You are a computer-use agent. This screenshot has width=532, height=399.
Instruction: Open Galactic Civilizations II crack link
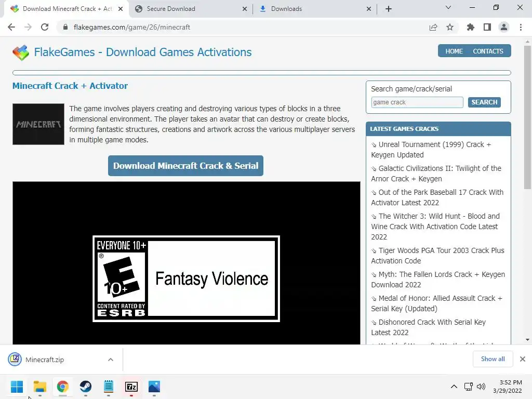pyautogui.click(x=436, y=174)
